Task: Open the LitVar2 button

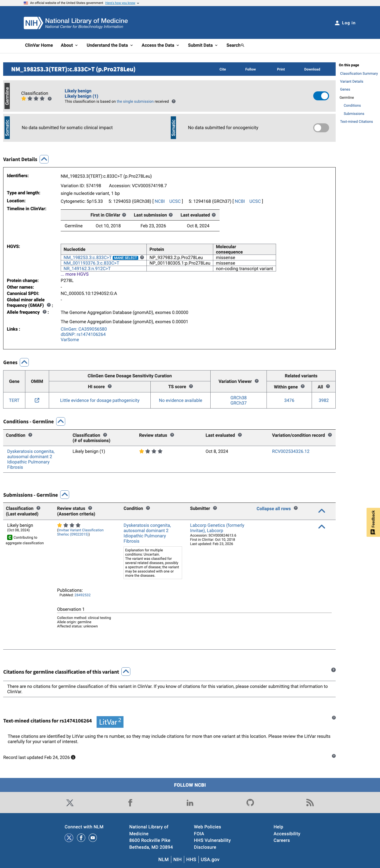Action: (x=110, y=722)
